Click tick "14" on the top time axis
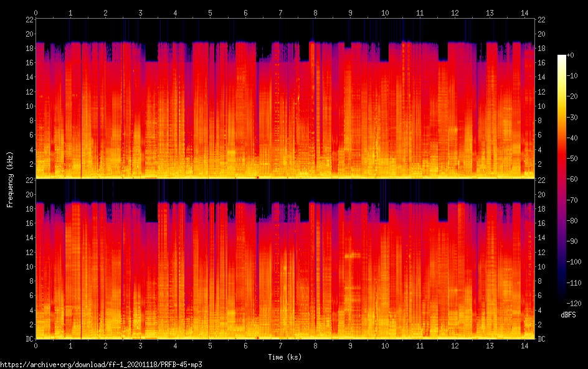Viewport: 588px width, 369px height. (524, 12)
